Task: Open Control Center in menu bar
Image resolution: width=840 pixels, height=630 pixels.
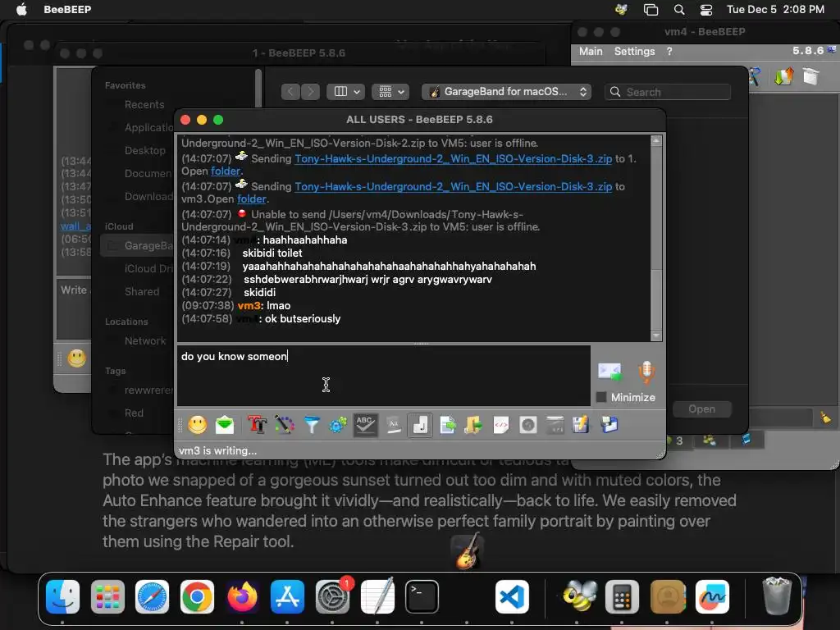Action: (706, 9)
